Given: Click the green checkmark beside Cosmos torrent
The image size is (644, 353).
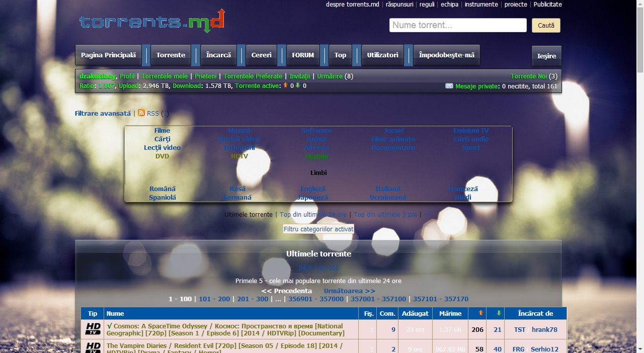Looking at the screenshot, I should [x=110, y=326].
